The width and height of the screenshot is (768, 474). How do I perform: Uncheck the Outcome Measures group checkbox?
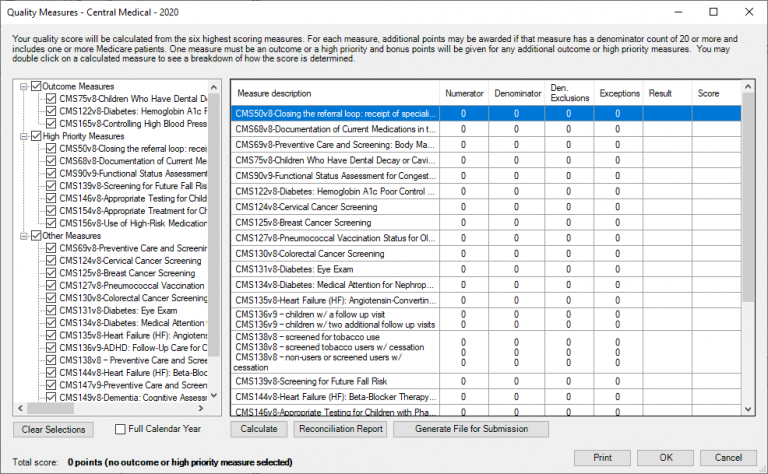click(x=36, y=87)
